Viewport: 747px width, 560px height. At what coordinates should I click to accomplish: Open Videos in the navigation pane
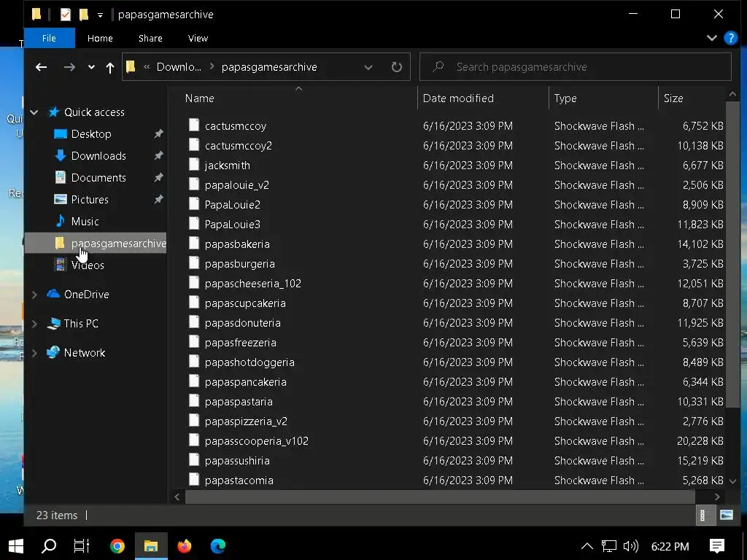(88, 265)
